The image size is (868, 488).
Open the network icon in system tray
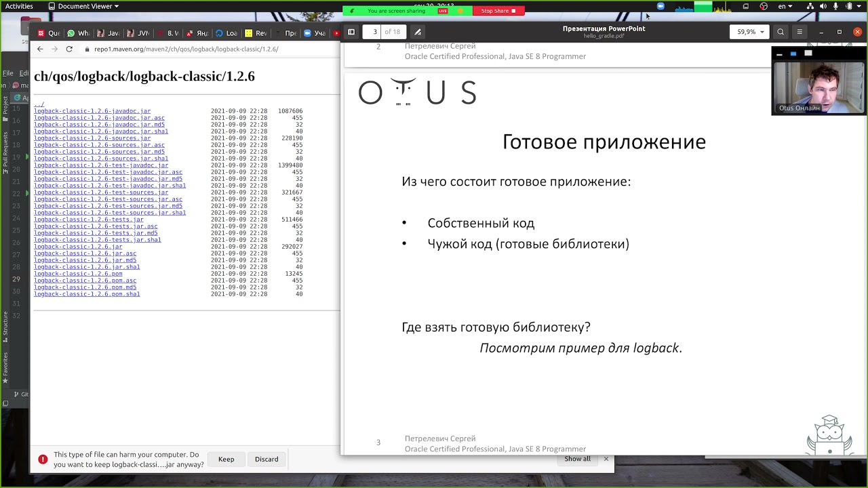pyautogui.click(x=810, y=6)
